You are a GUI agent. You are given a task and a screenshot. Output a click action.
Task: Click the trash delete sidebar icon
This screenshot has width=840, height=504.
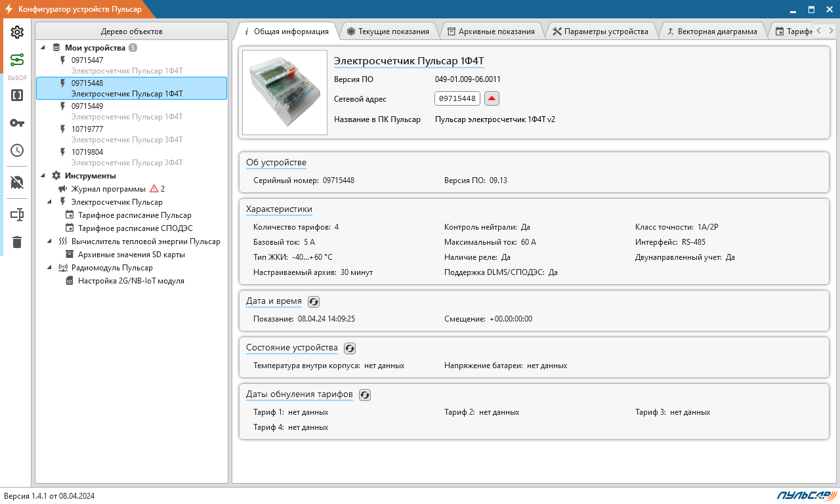(17, 242)
